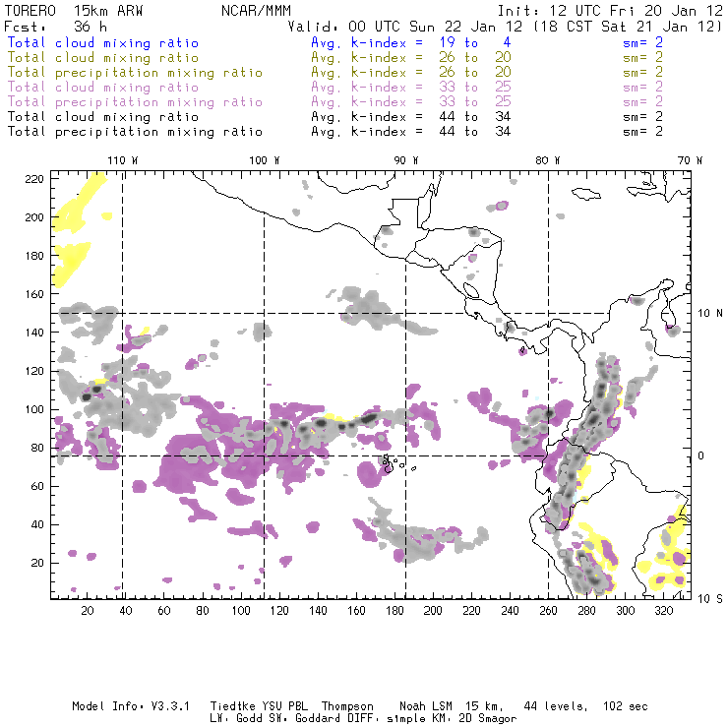Click the y-axis tick label '220'

pos(34,179)
